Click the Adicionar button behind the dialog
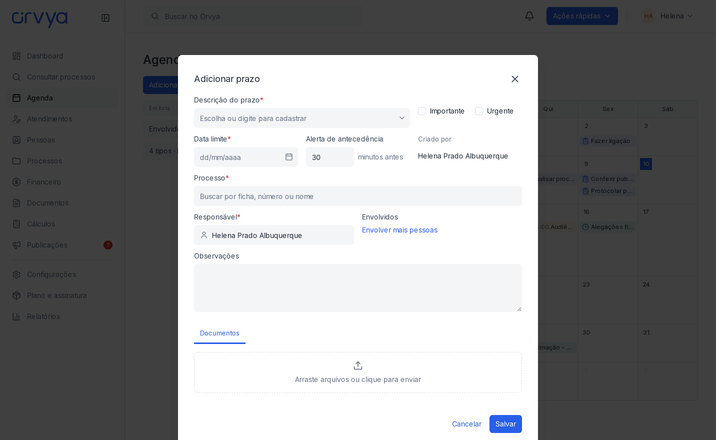Screen dimensions: 720x440 tap(161, 85)
